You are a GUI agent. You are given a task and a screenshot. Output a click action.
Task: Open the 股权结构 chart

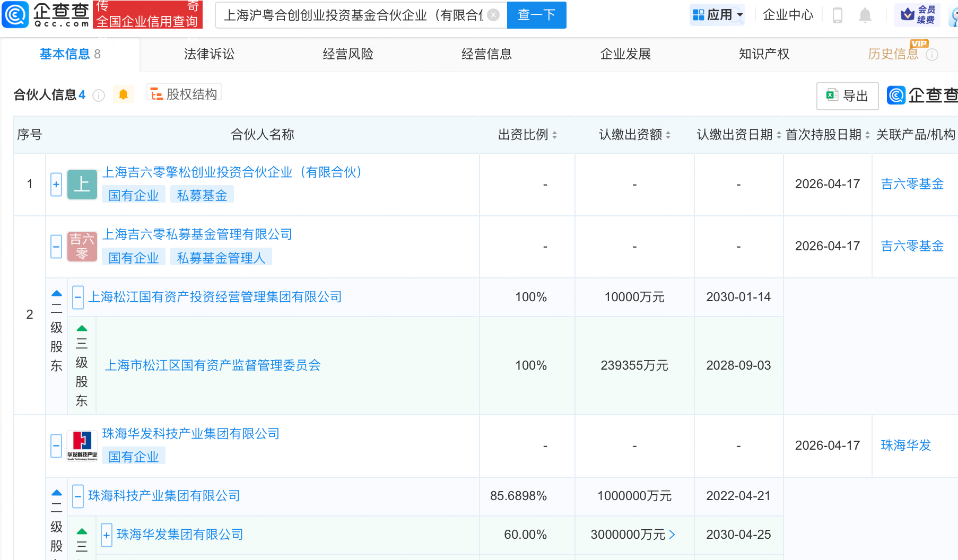(184, 94)
